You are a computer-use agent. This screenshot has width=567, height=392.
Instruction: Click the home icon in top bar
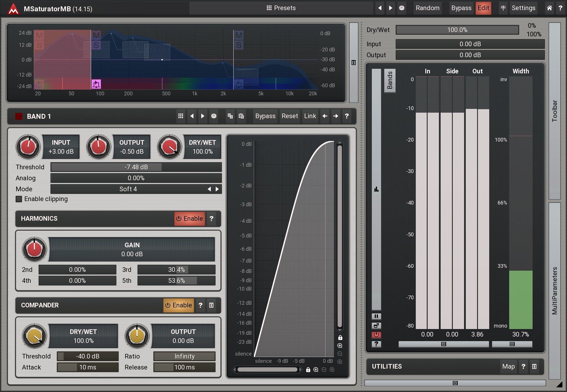pyautogui.click(x=549, y=8)
